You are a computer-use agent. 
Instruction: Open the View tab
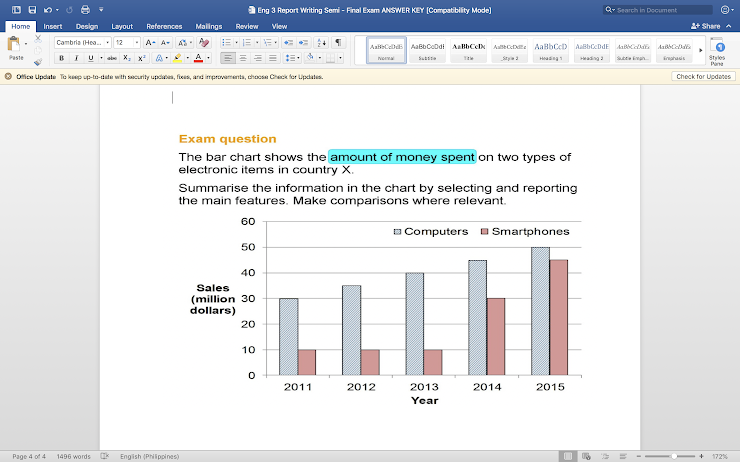pyautogui.click(x=279, y=26)
